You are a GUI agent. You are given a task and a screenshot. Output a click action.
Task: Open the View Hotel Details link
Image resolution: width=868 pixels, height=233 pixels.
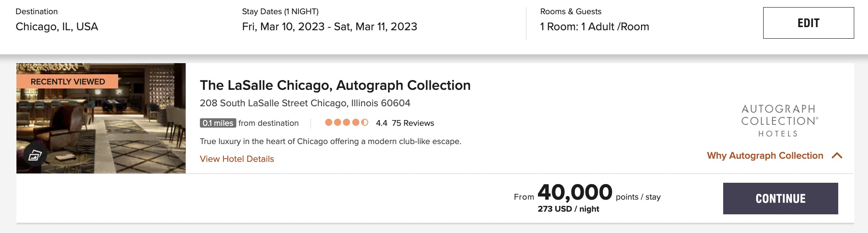(x=237, y=159)
